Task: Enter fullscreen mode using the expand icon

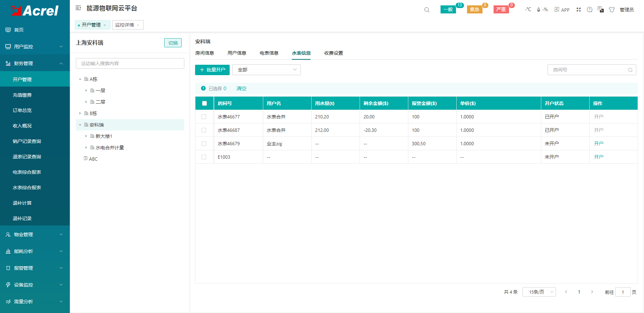Action: click(579, 10)
